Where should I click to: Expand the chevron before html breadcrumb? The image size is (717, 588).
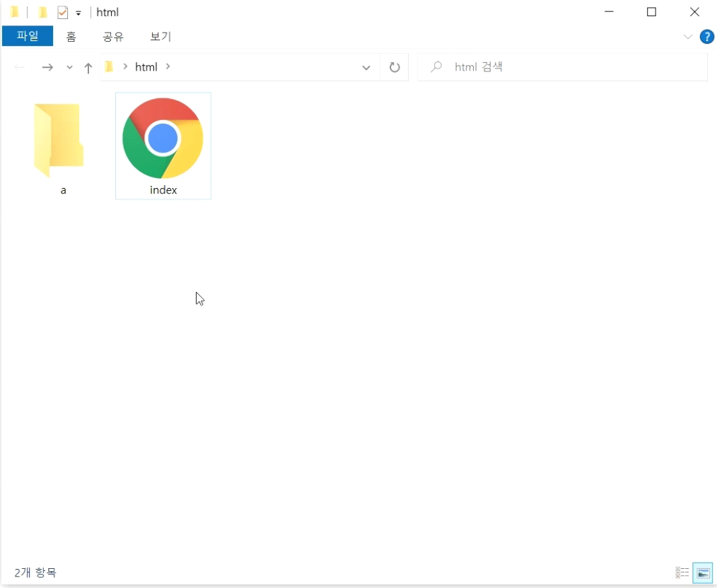[x=125, y=66]
